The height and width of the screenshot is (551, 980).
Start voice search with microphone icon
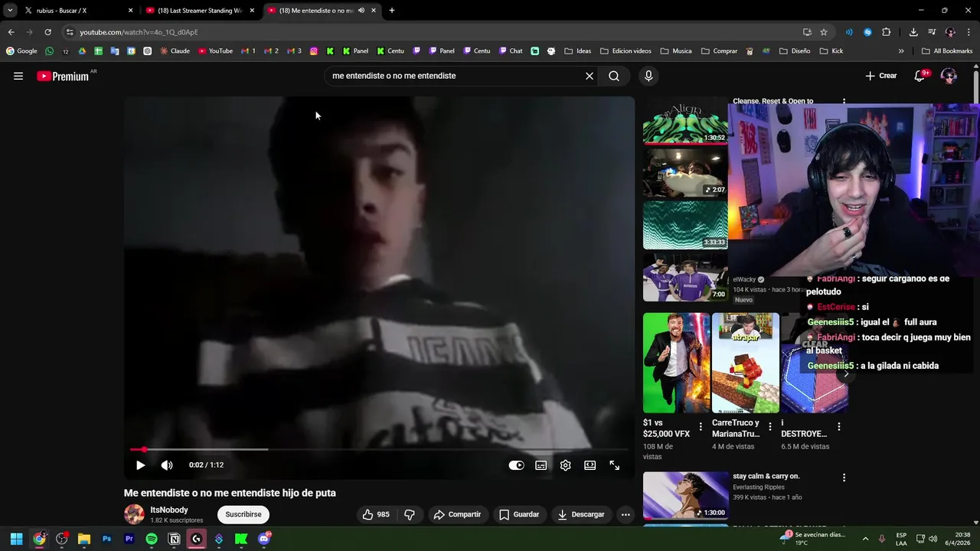[x=648, y=76]
